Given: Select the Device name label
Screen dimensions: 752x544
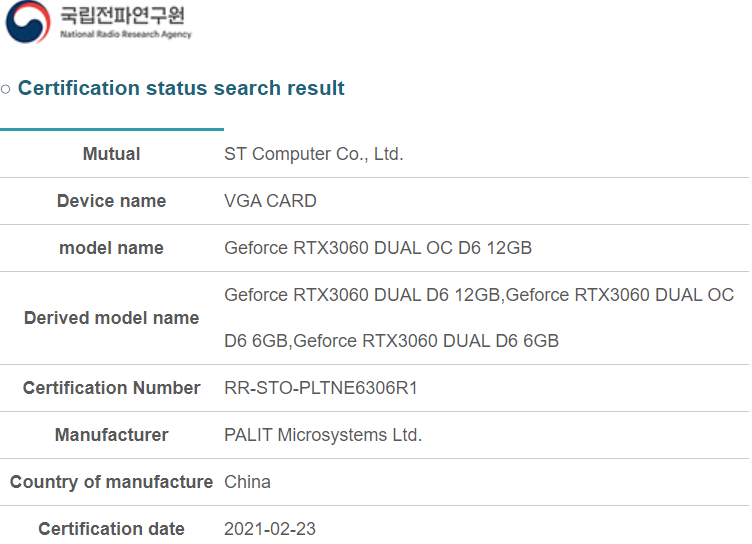Looking at the screenshot, I should pyautogui.click(x=111, y=201).
